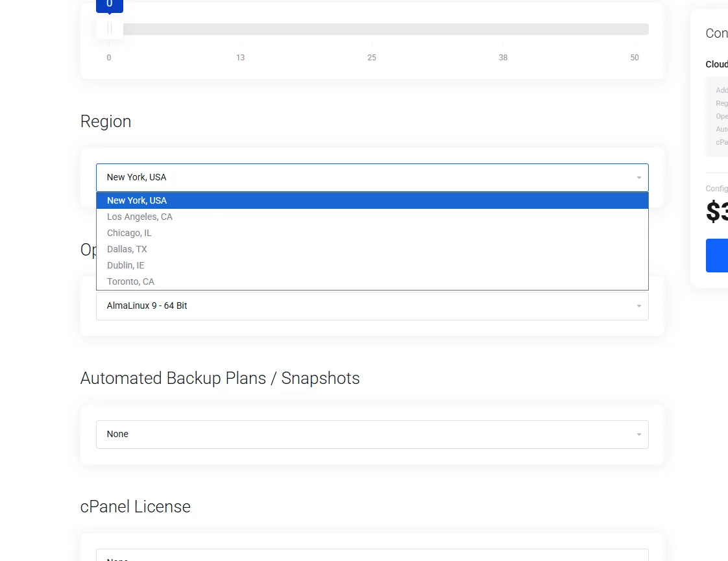Click the Region section heading
The width and height of the screenshot is (728, 561).
pos(105,121)
